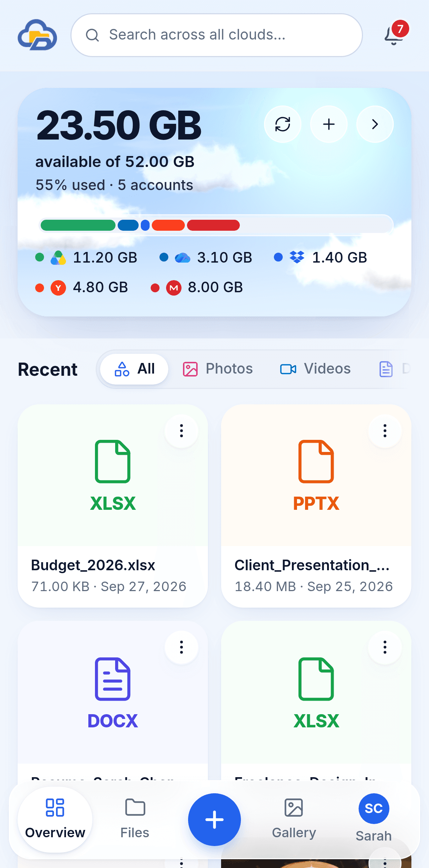
Task: Tap the blue floating plus button
Action: tap(214, 820)
